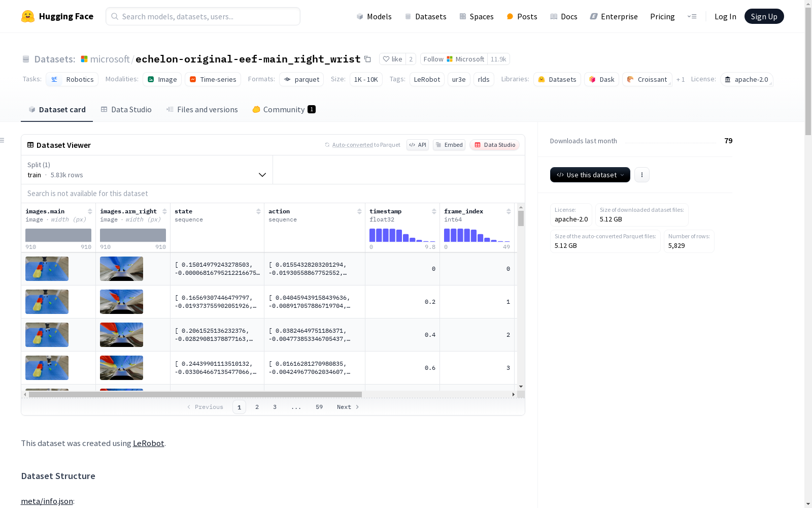Image resolution: width=812 pixels, height=508 pixels.
Task: Select the 1K - 10K size tag
Action: click(x=366, y=79)
